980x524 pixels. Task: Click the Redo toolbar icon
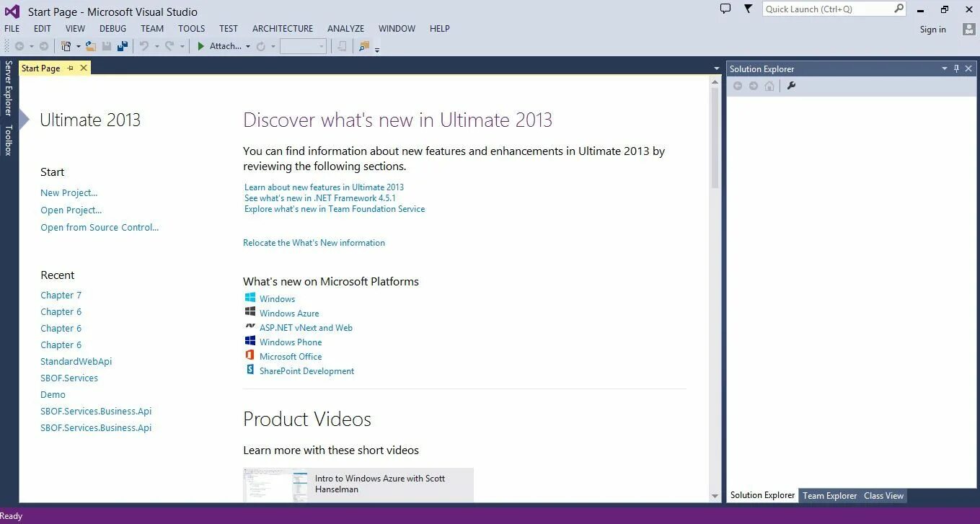169,46
